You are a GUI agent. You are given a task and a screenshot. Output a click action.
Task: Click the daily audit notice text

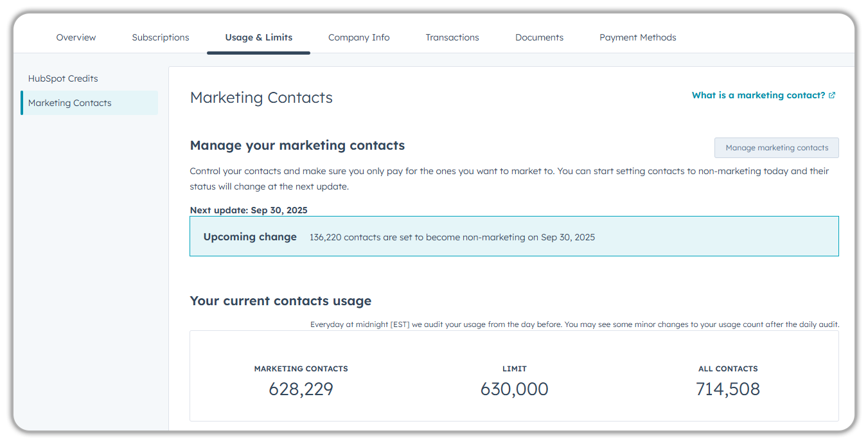tap(575, 324)
